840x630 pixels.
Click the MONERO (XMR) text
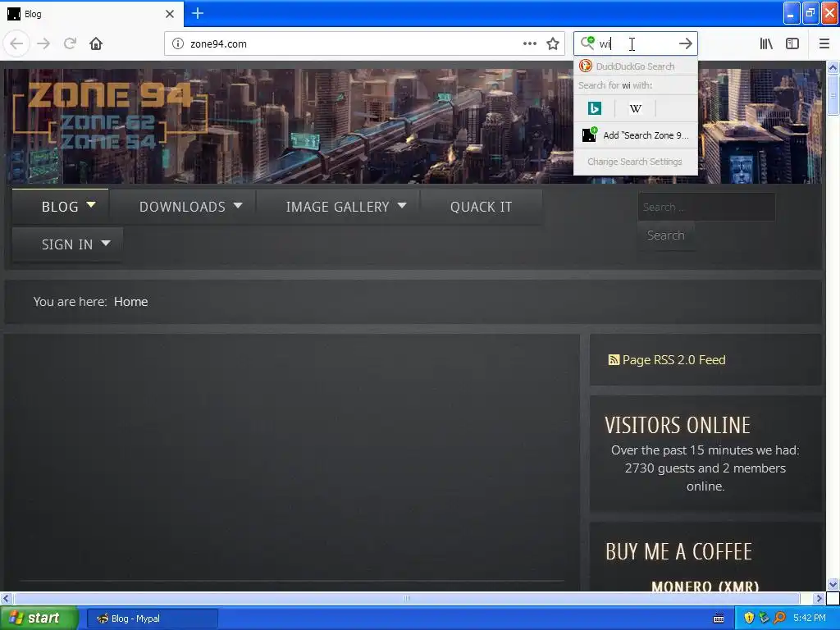(705, 587)
